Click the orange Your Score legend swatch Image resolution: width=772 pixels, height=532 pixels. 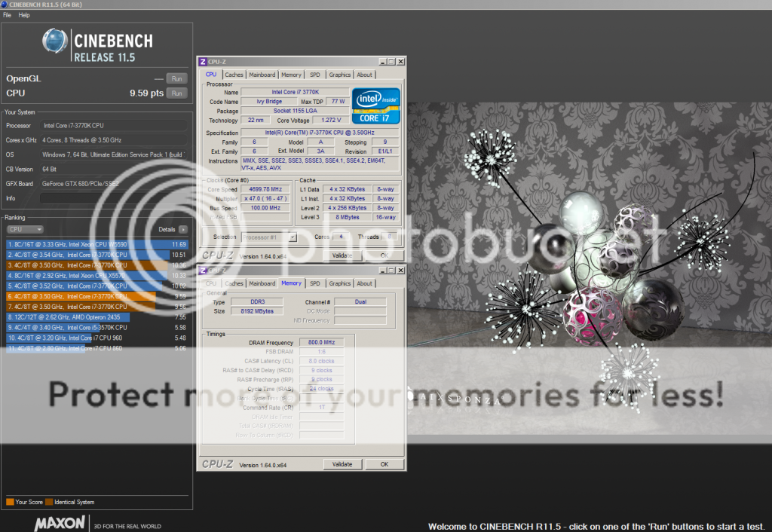9,502
